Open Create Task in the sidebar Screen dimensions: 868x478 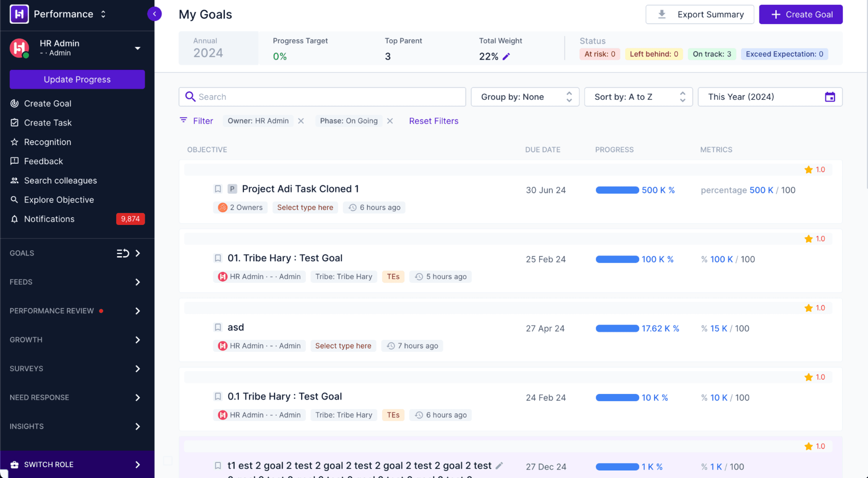[x=48, y=123]
